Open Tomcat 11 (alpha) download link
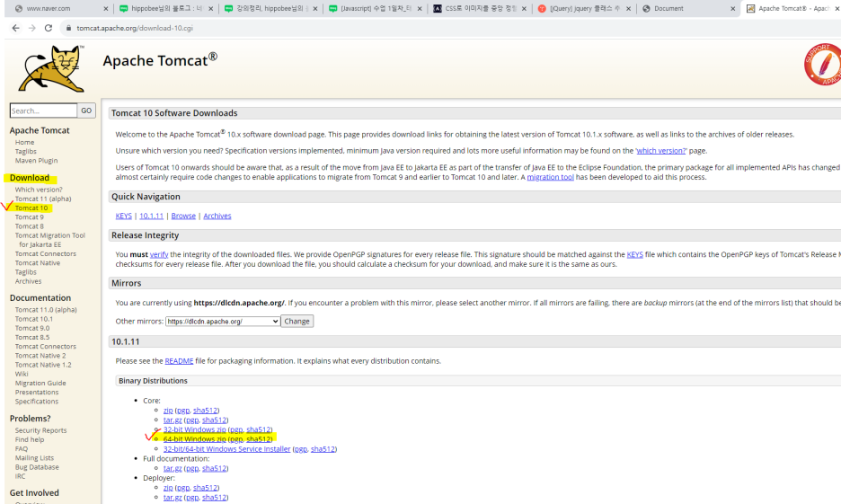Viewport: 841px width, 504px height. tap(43, 199)
